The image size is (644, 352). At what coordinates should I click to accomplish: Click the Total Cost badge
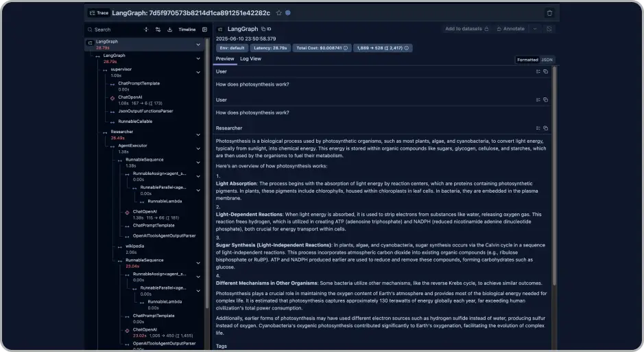point(322,48)
